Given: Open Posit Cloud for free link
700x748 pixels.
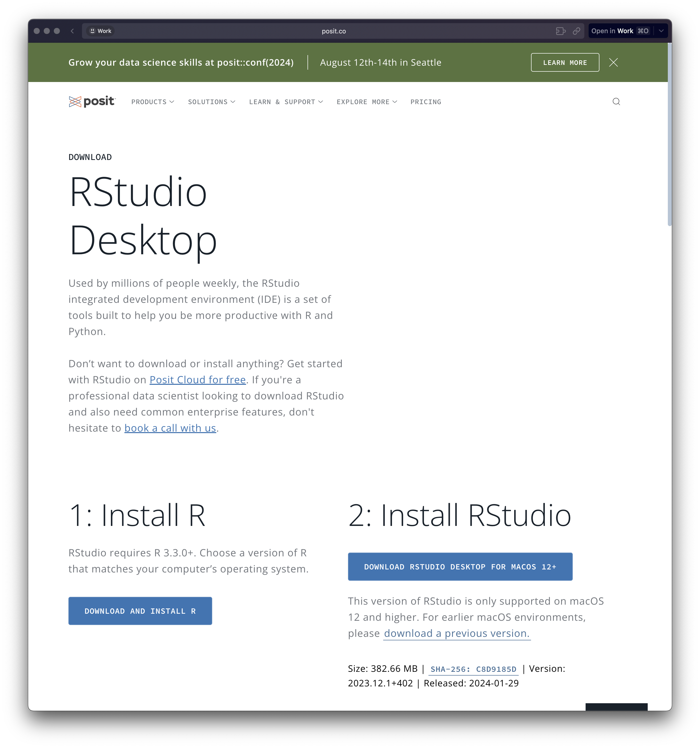Looking at the screenshot, I should click(197, 380).
